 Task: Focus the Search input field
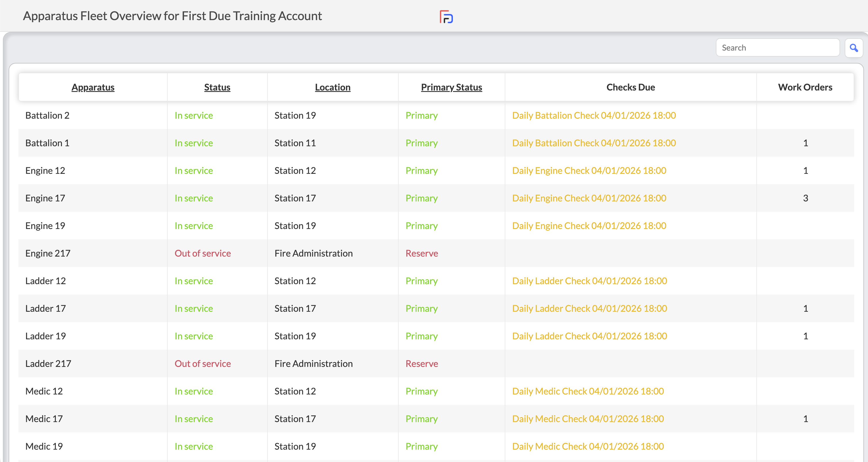[777, 48]
